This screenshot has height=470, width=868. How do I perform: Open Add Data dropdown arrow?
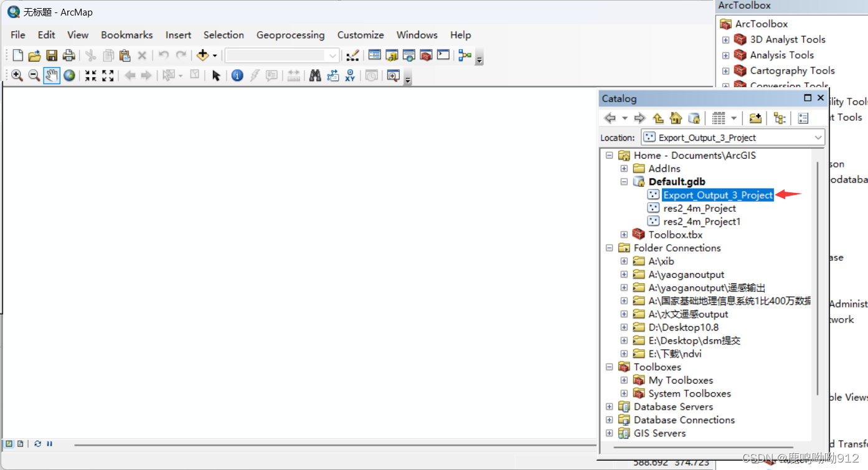[215, 55]
